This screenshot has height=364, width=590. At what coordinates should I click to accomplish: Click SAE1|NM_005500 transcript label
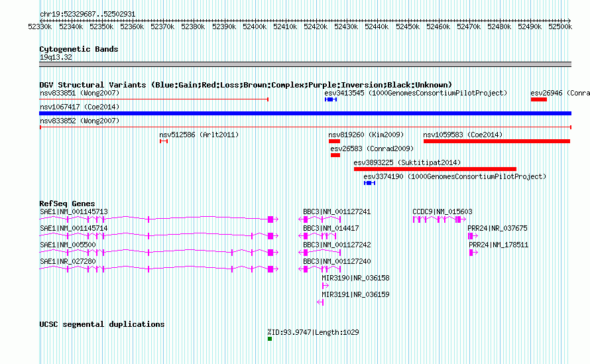[68, 245]
